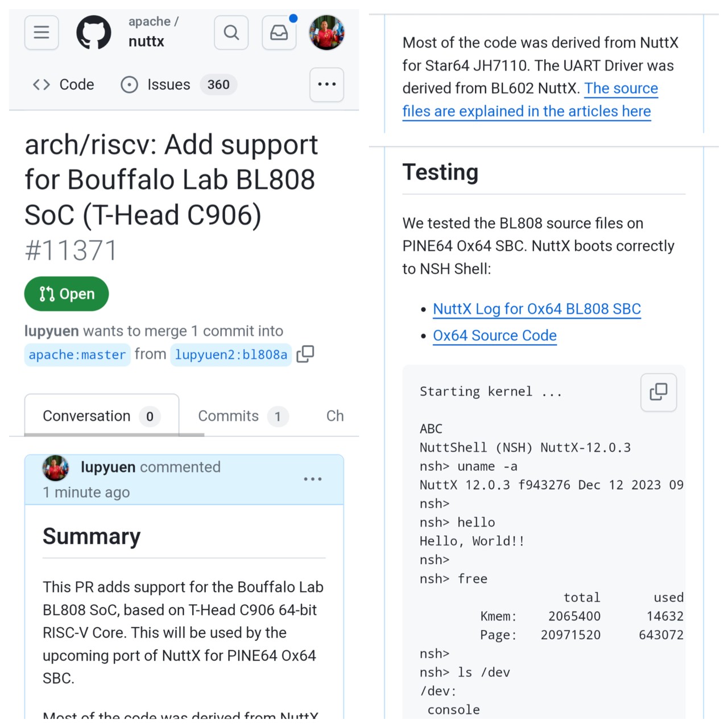Copy branch name lupyuen2:bl808a icon
Screen dimensions: 728x728
tap(305, 354)
